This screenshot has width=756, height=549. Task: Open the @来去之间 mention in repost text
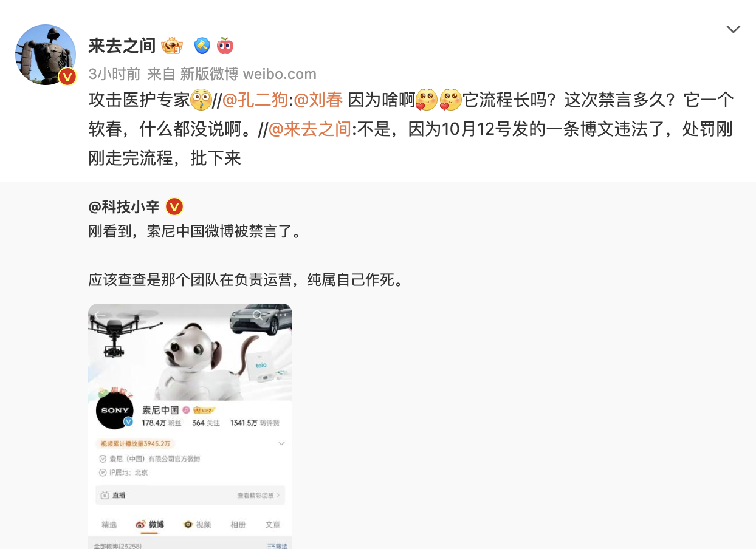[x=309, y=129]
